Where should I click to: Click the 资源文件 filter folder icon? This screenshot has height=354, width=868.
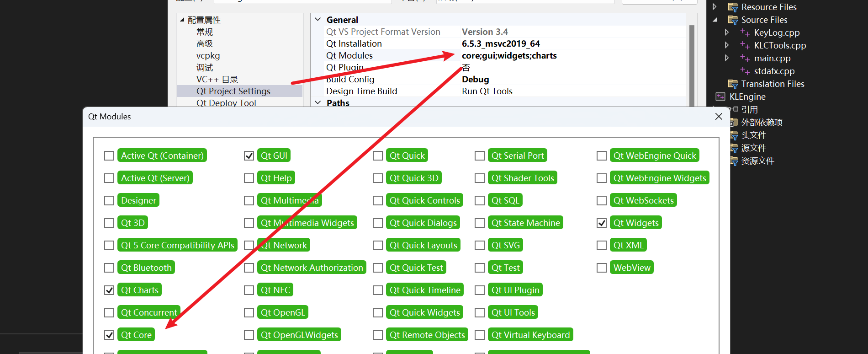point(734,161)
